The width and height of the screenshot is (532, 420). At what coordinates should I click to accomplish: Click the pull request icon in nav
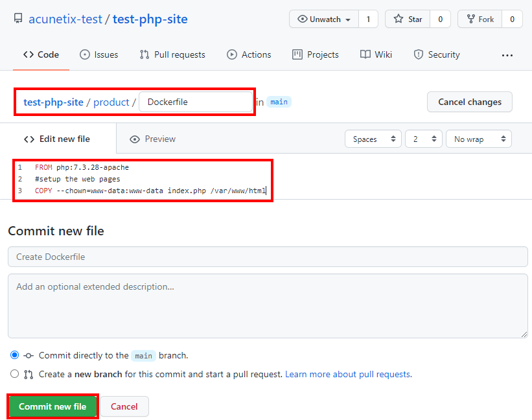(x=145, y=54)
